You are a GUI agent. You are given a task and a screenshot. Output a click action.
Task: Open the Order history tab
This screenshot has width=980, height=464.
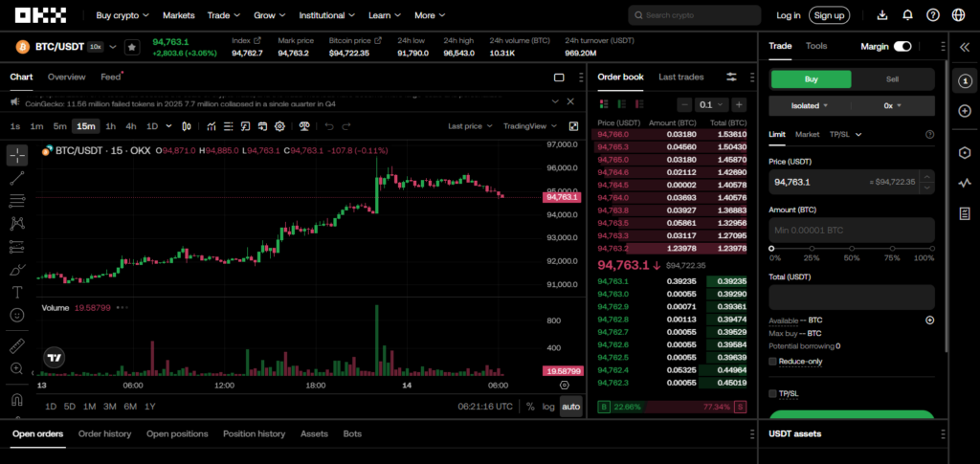(x=104, y=433)
